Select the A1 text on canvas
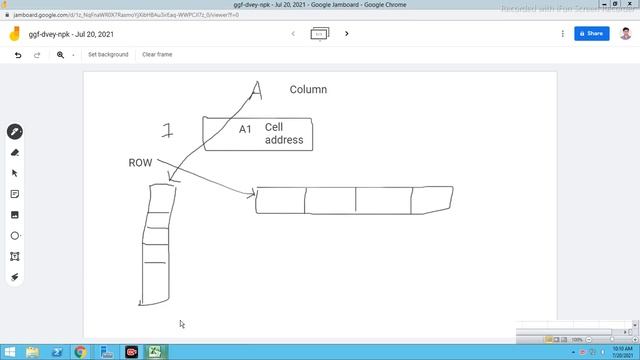 point(245,129)
